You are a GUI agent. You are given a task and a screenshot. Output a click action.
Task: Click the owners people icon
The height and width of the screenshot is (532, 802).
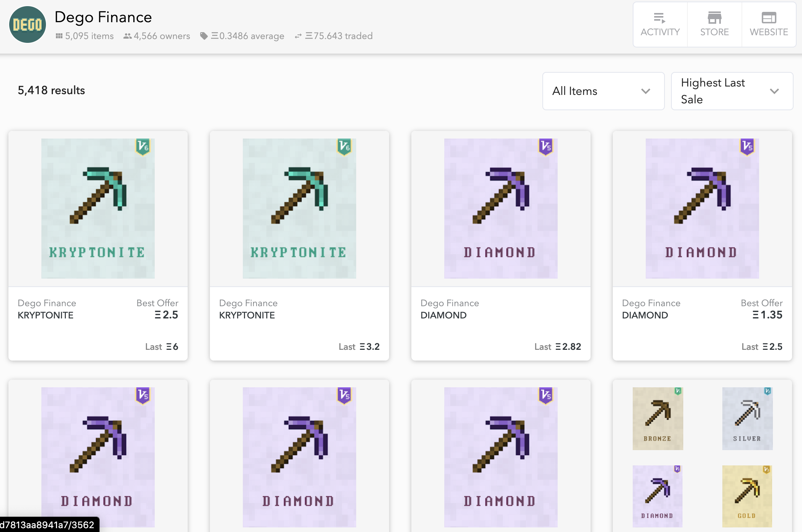[x=128, y=36]
